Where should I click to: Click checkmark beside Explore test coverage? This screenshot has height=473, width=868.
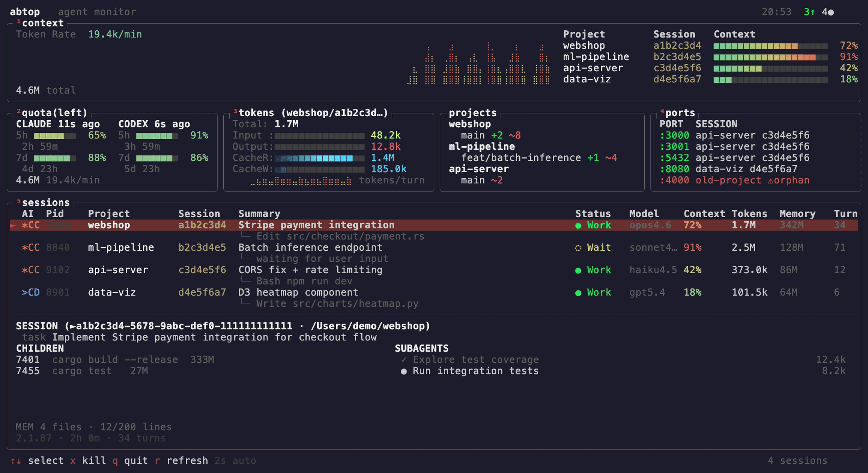[x=404, y=360]
